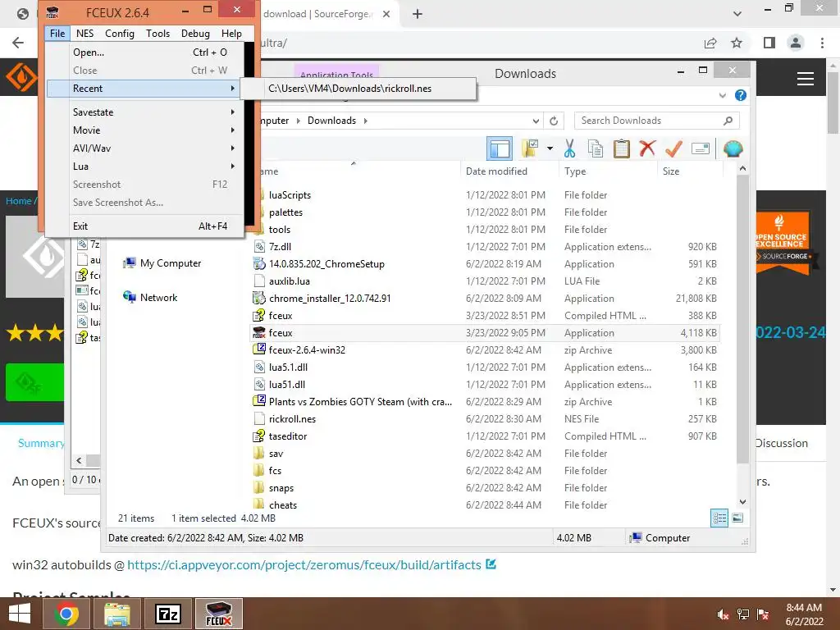Click the Classic Shell settings shell icon

click(x=733, y=148)
